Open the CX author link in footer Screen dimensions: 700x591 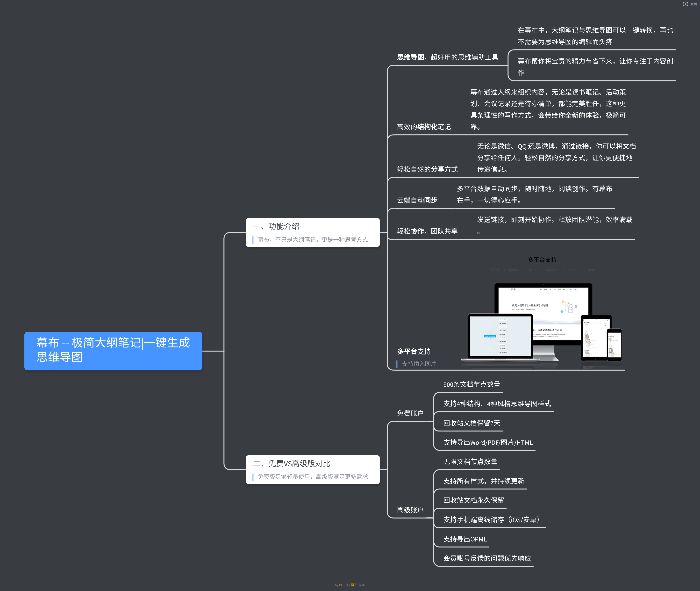(341, 585)
